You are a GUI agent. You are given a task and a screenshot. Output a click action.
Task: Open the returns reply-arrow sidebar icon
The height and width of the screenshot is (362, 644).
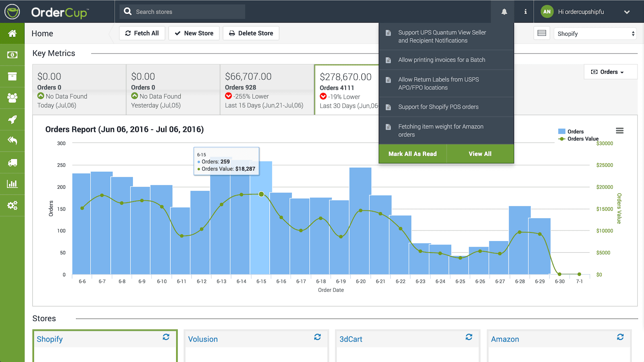(x=12, y=141)
